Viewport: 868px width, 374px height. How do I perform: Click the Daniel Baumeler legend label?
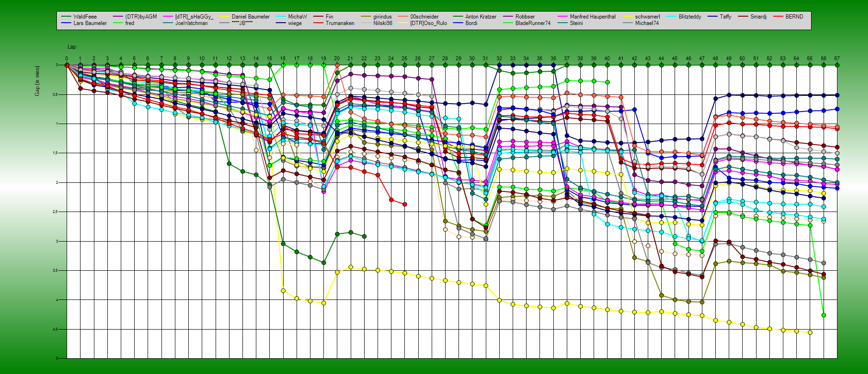[250, 17]
